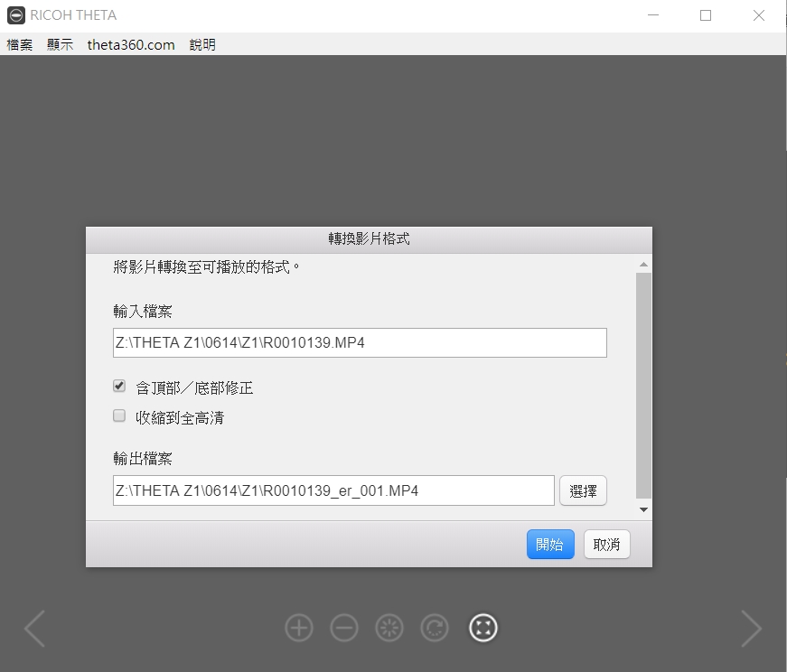787x672 pixels.
Task: Click 選擇 to choose output file
Action: (583, 491)
